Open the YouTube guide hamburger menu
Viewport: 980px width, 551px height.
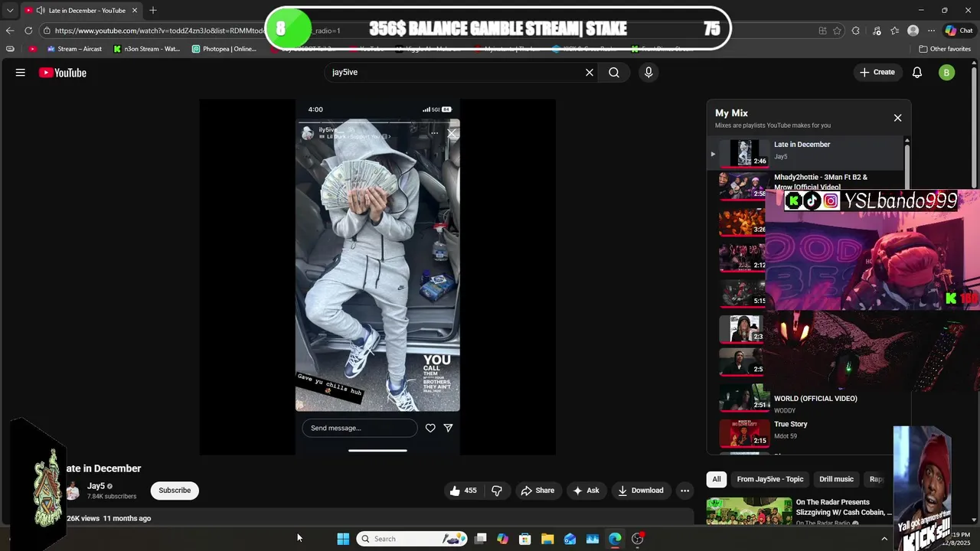click(x=21, y=73)
